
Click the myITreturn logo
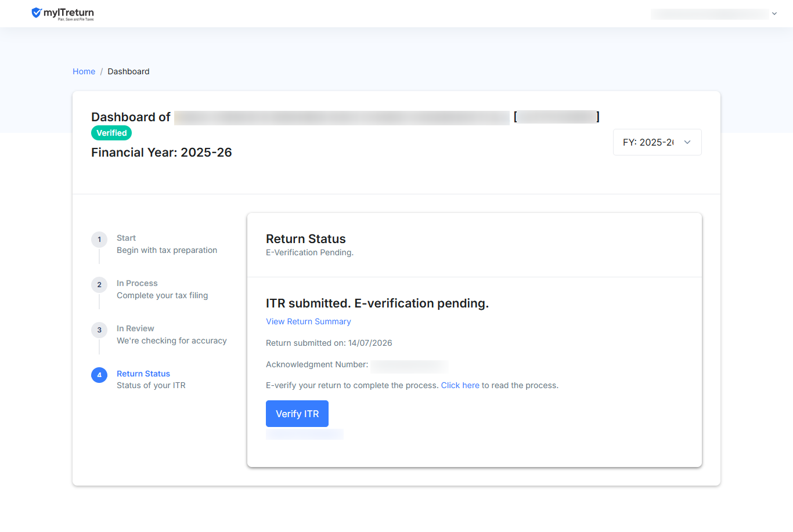pos(63,13)
